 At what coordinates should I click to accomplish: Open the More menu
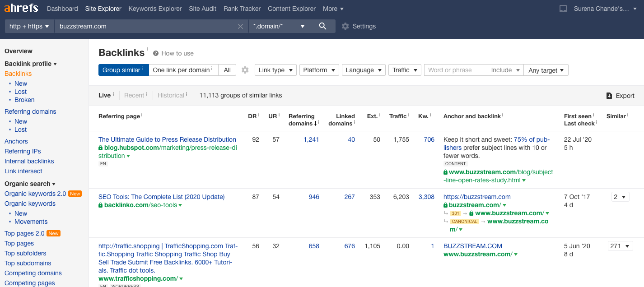point(333,9)
